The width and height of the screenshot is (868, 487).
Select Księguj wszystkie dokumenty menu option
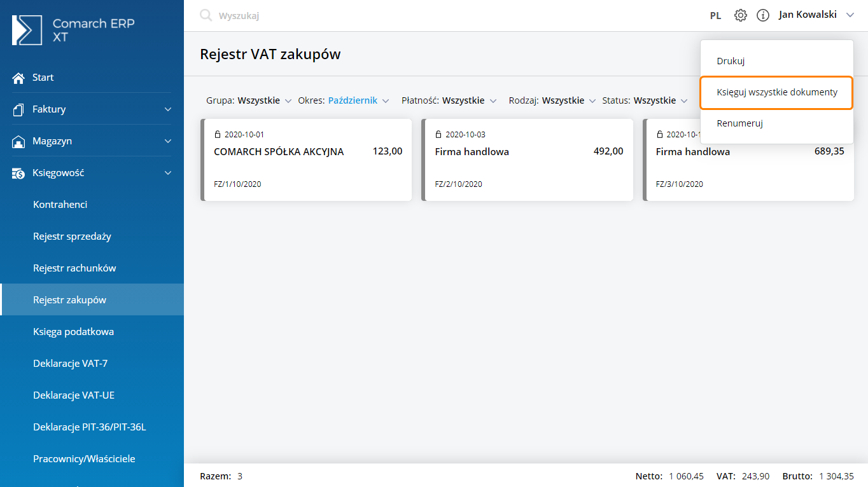(776, 92)
